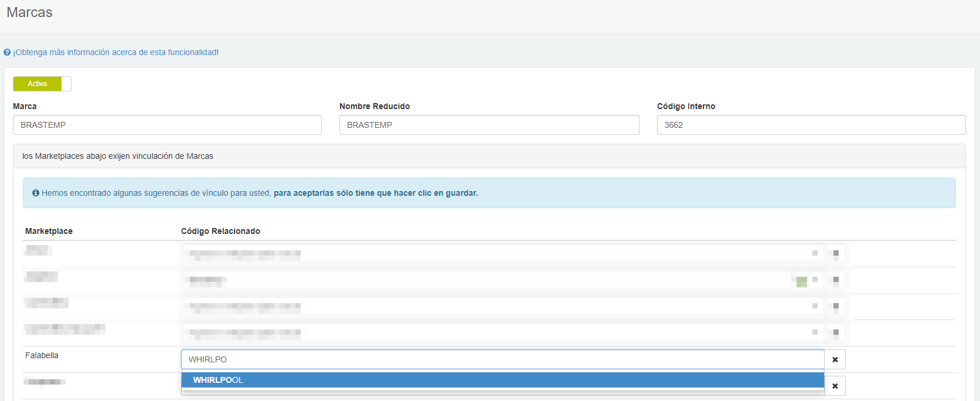The height and width of the screenshot is (401, 980).
Task: Open the more information link about this functionality
Action: pyautogui.click(x=115, y=52)
